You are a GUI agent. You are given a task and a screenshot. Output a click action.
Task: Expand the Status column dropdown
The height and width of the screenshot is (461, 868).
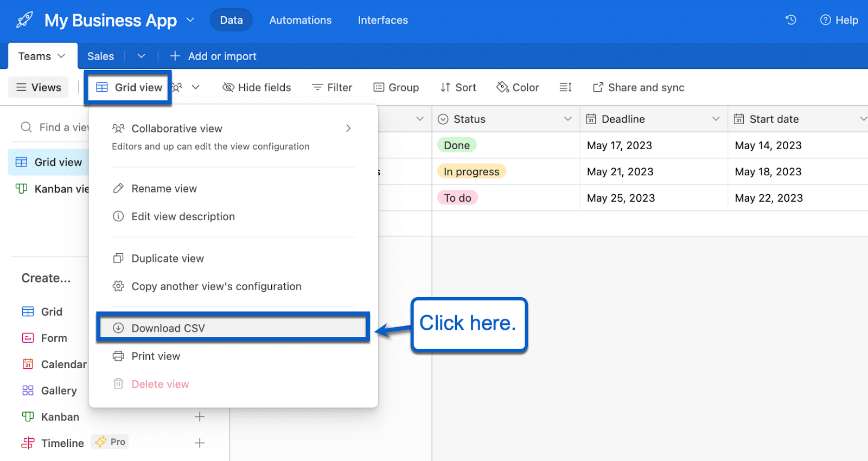pos(568,119)
